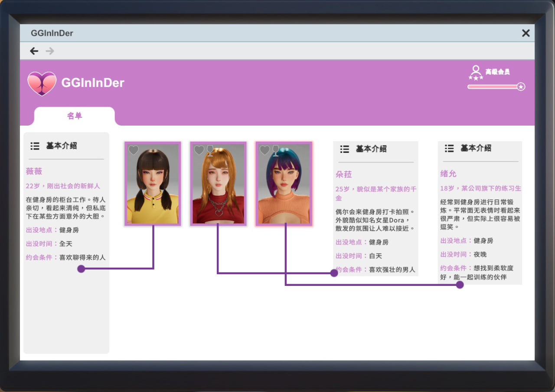The width and height of the screenshot is (555, 392).
Task: Select the twin-tail girl in yellow portrait
Action: (153, 184)
